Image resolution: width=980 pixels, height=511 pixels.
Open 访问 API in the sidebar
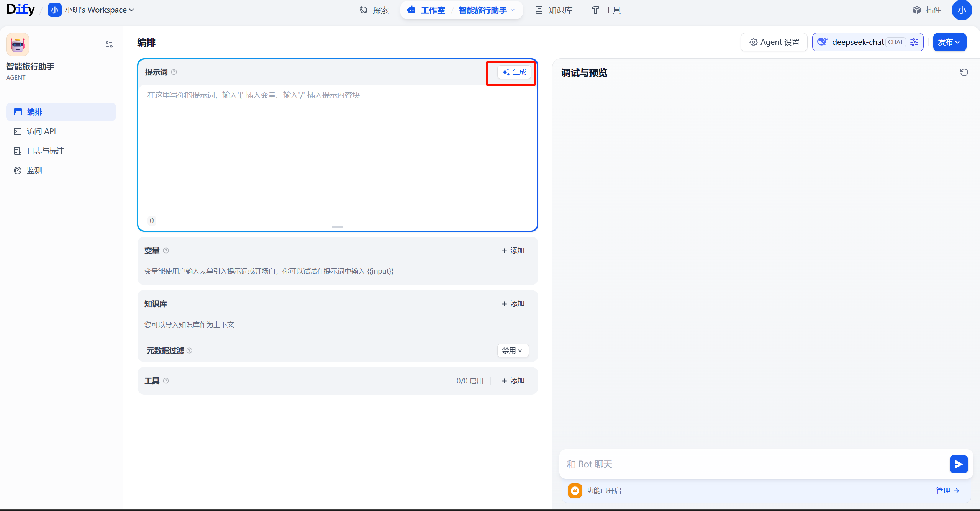[41, 131]
